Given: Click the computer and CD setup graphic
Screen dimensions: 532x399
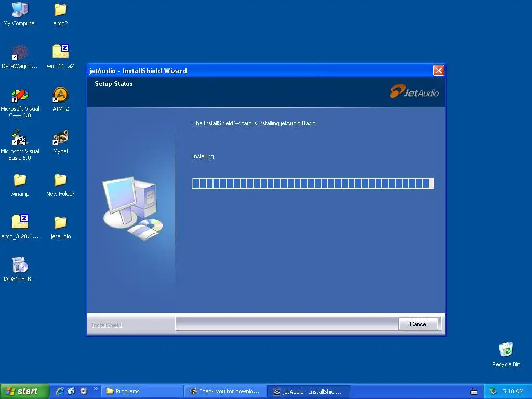Looking at the screenshot, I should tap(132, 208).
